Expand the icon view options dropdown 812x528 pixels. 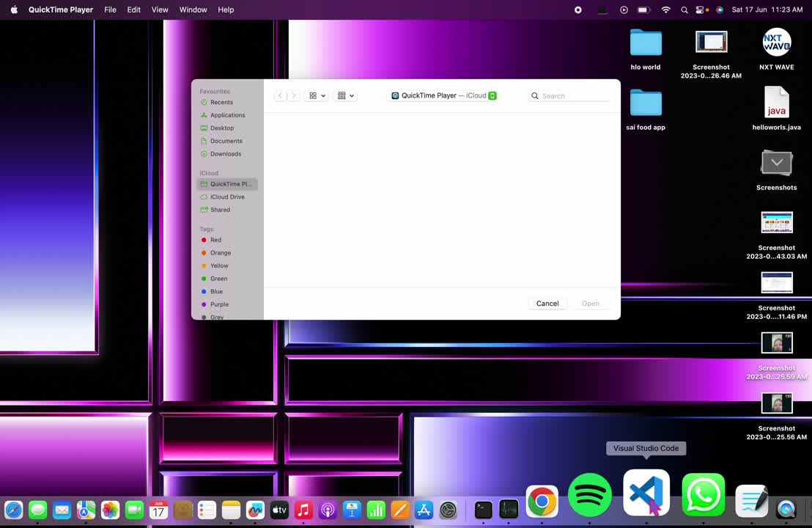point(317,95)
